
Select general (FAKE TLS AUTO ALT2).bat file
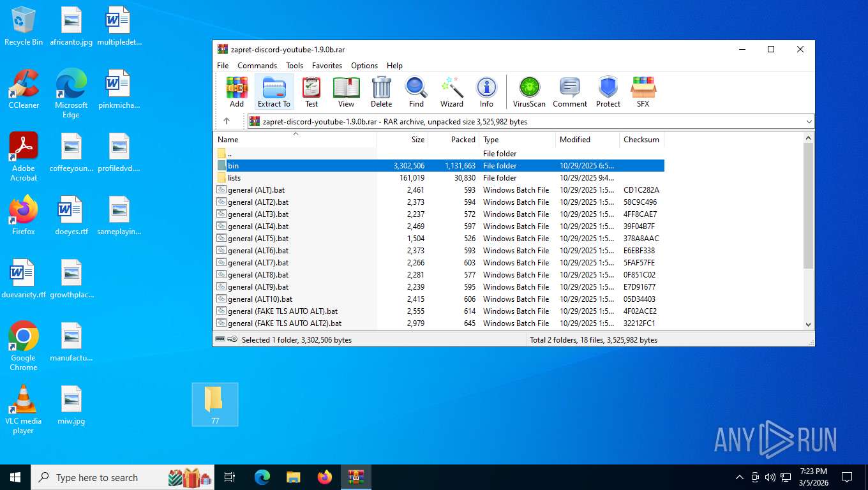tap(439, 323)
